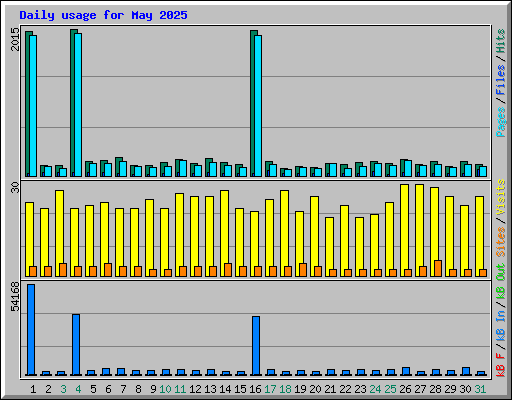Image resolution: width=512 pixels, height=400 pixels.
Task: Click day 16 on the date axis
Action: [x=255, y=389]
